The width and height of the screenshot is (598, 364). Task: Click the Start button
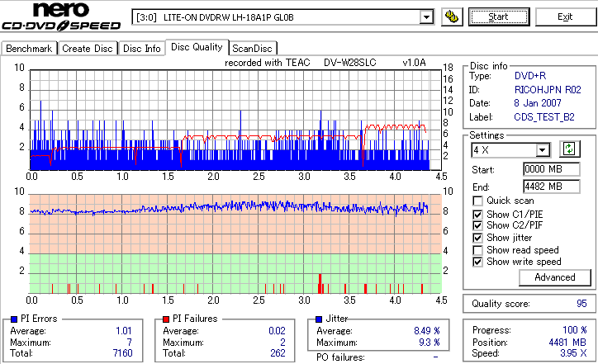click(499, 17)
